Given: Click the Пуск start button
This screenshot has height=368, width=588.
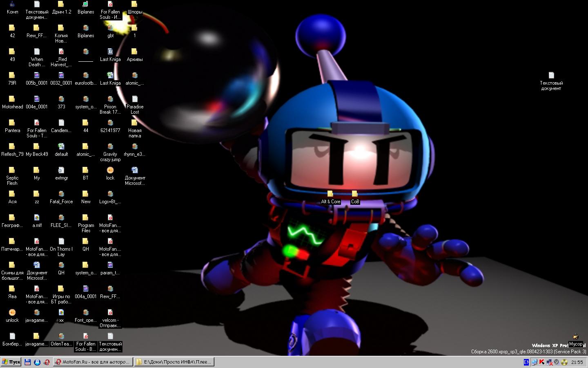Looking at the screenshot, I should (11, 362).
